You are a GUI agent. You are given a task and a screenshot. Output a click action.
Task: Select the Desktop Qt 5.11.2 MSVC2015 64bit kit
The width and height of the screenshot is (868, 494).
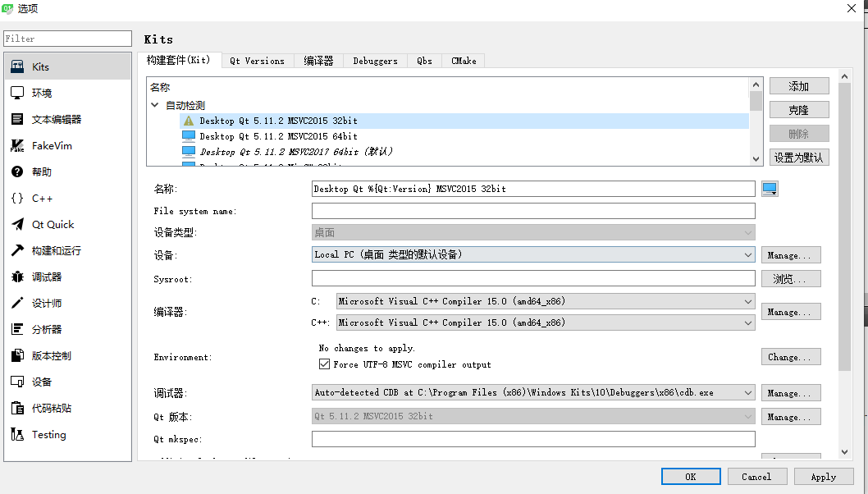click(x=276, y=136)
